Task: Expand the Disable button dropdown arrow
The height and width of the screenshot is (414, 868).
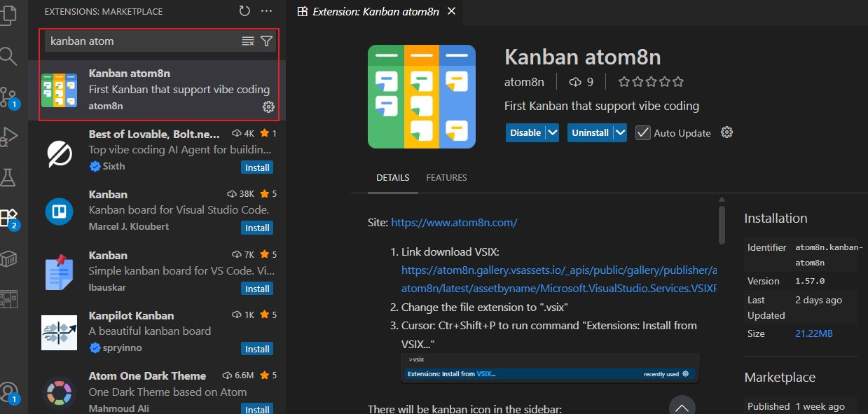Action: click(x=552, y=132)
